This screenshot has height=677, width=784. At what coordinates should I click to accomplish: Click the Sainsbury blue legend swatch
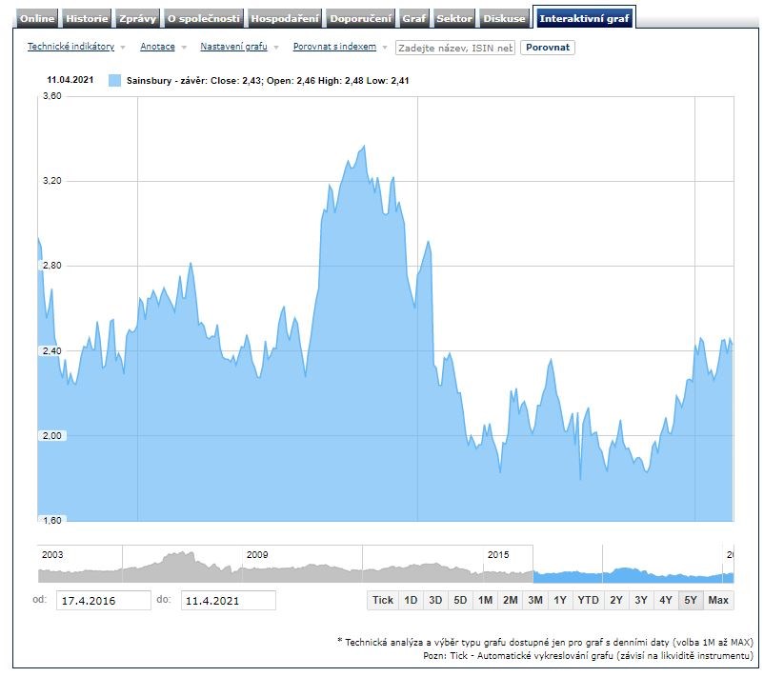click(115, 81)
